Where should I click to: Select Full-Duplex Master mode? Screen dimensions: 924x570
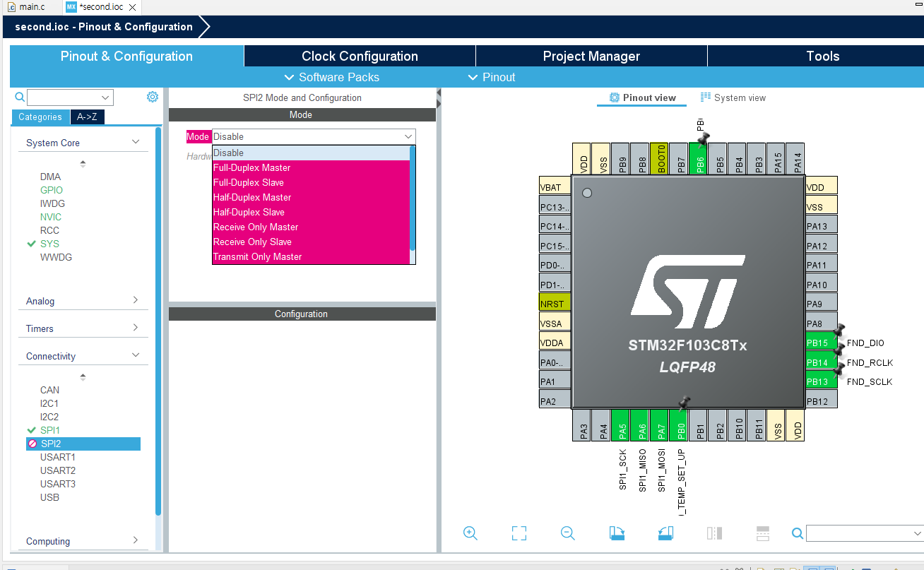(311, 168)
